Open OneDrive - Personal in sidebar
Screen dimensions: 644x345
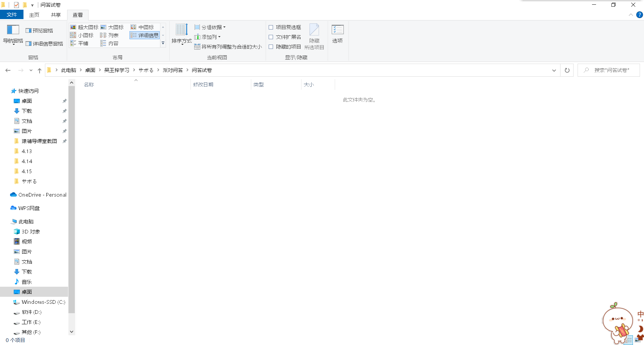click(x=42, y=195)
